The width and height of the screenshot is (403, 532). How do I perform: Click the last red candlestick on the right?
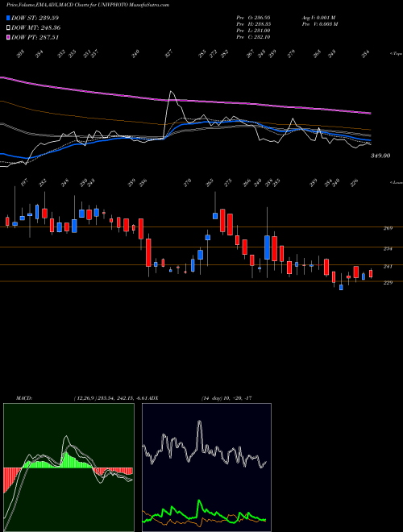pos(371,273)
